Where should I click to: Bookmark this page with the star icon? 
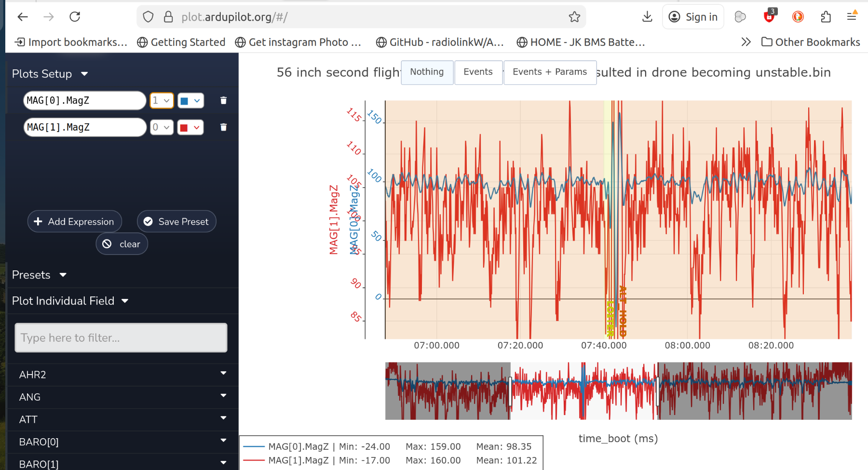point(574,17)
